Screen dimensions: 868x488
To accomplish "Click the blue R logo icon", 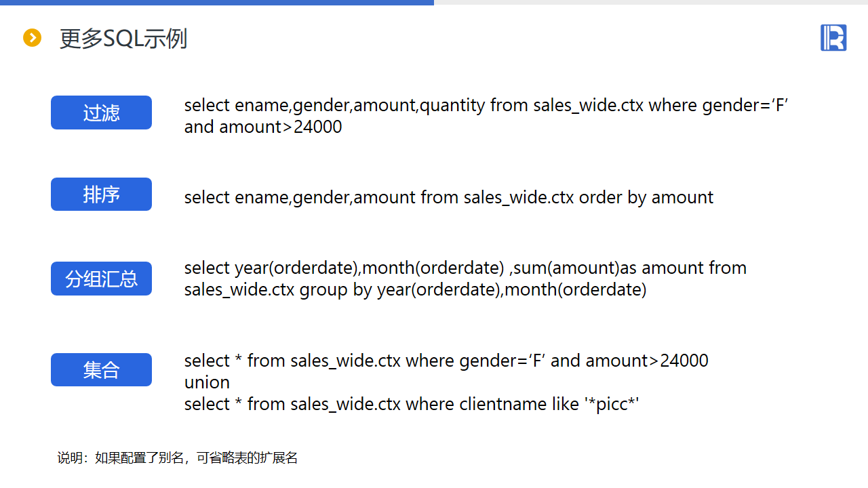I will [833, 37].
